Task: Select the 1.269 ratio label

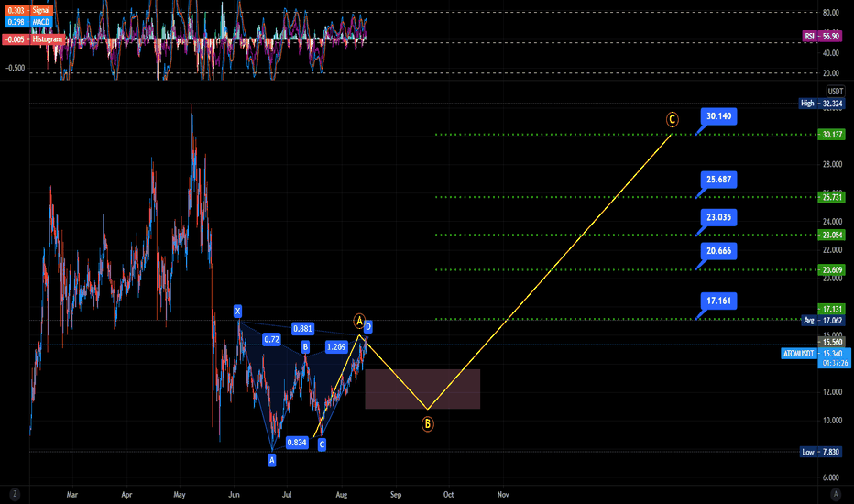Action: (336, 346)
